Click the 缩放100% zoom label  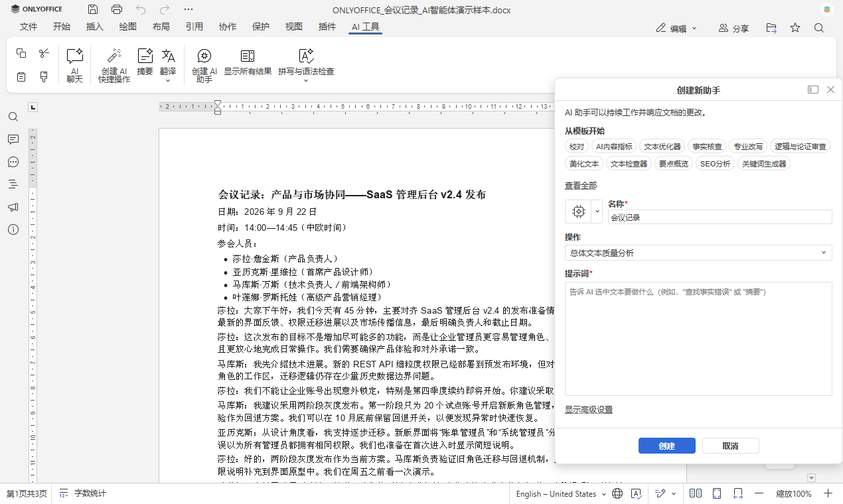(x=794, y=493)
